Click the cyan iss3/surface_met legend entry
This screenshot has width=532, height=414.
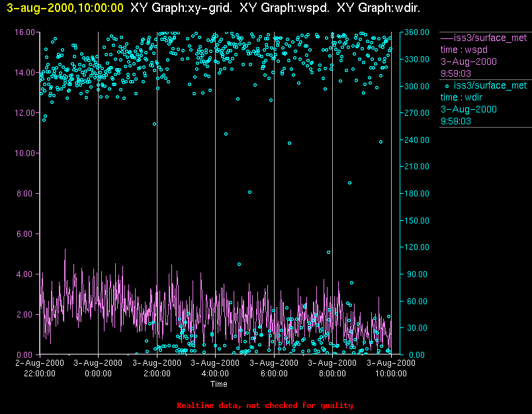click(x=490, y=85)
